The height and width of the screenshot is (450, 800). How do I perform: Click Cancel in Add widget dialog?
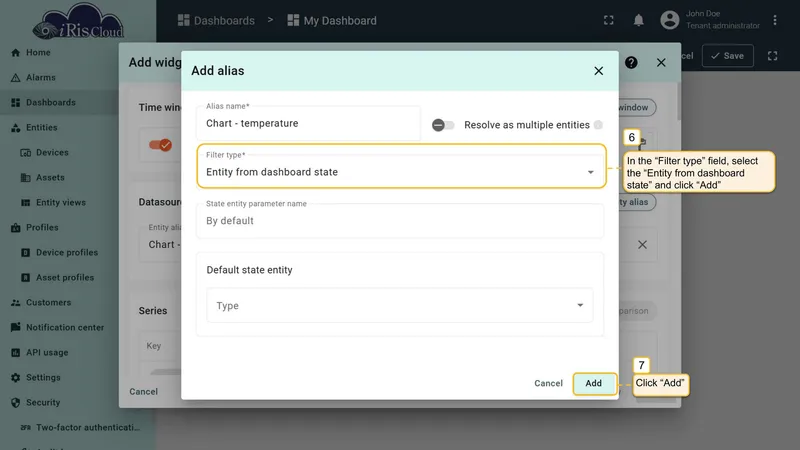[x=143, y=392]
